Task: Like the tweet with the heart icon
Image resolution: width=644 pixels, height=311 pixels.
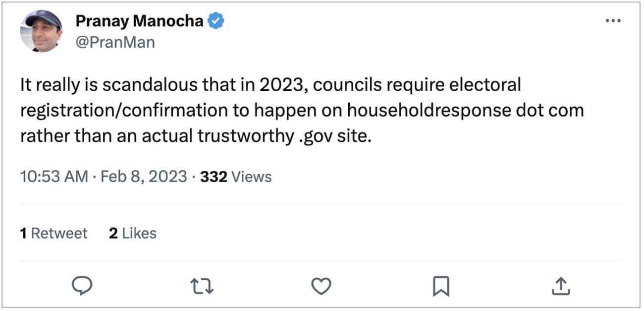Action: click(x=321, y=285)
